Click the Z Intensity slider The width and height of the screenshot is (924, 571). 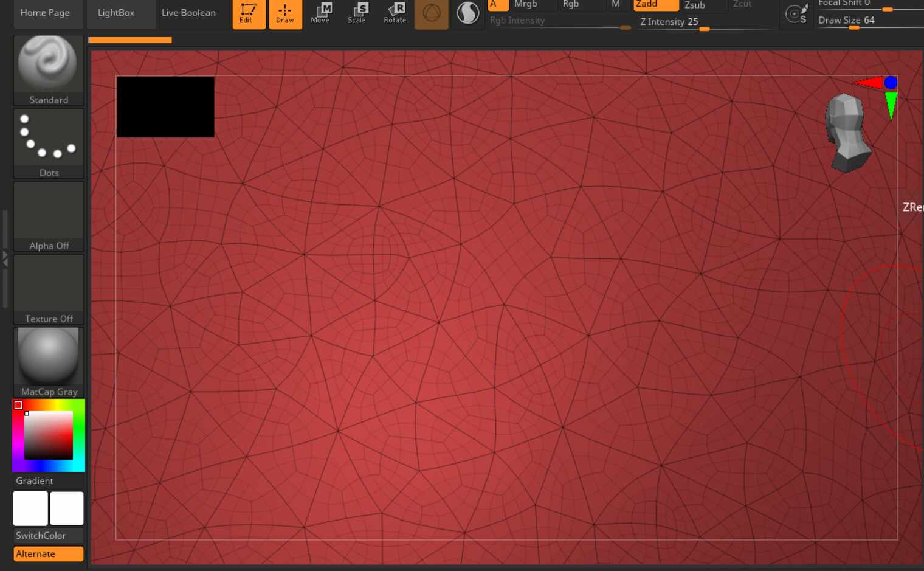click(x=705, y=22)
